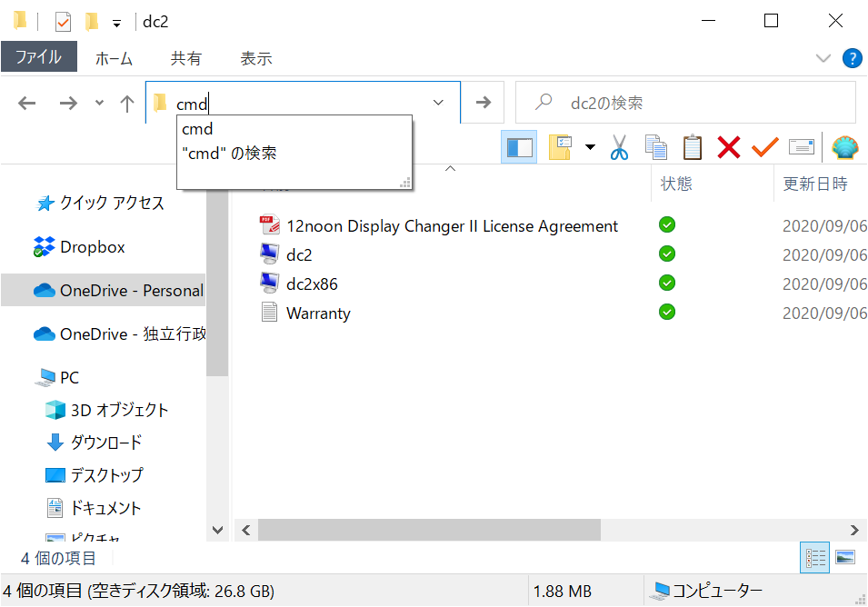Click the folder icon in address bar
The width and height of the screenshot is (868, 607).
tap(160, 103)
